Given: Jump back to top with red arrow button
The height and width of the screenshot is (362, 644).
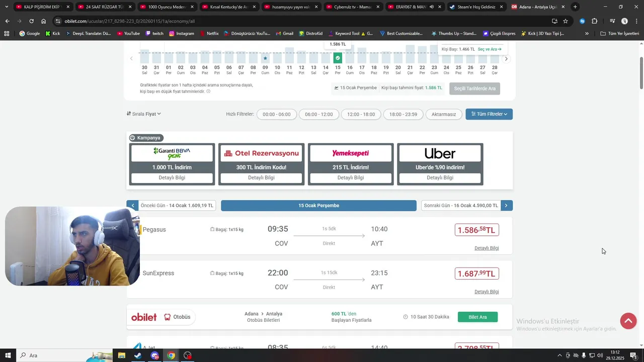Looking at the screenshot, I should (x=628, y=321).
